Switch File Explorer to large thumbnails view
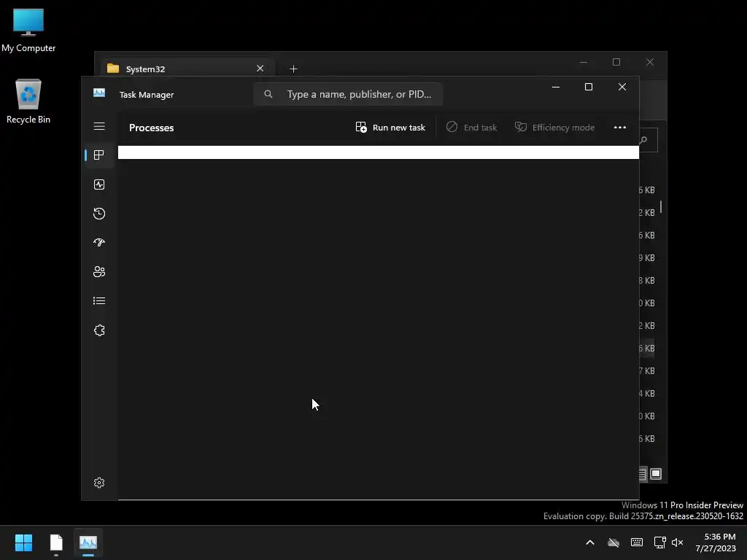The image size is (747, 560). pyautogui.click(x=656, y=474)
